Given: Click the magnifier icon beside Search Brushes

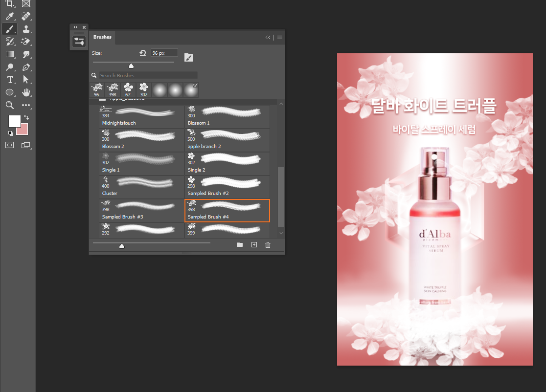Looking at the screenshot, I should click(x=93, y=75).
